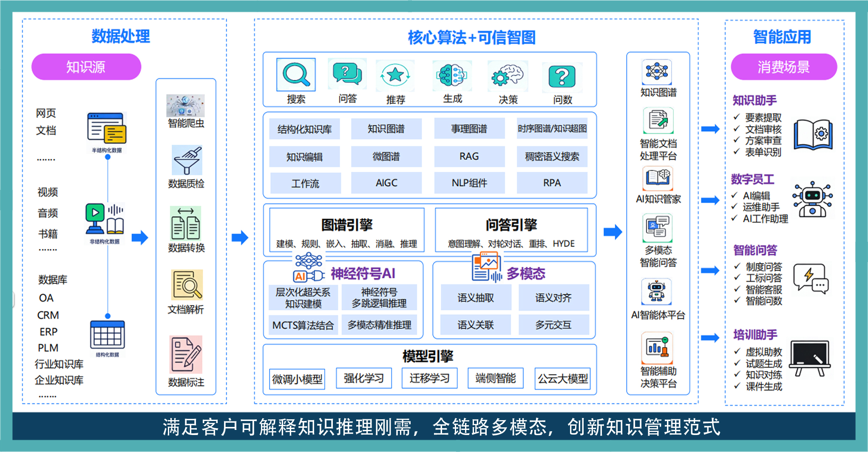This screenshot has height=452, width=868.
Task: Select the 知识编辑 block
Action: pos(304,157)
